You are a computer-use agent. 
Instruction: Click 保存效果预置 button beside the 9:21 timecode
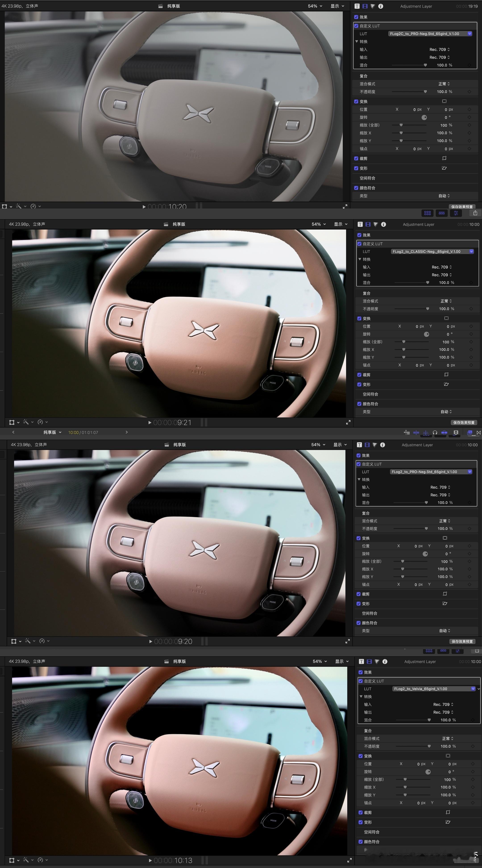463,423
